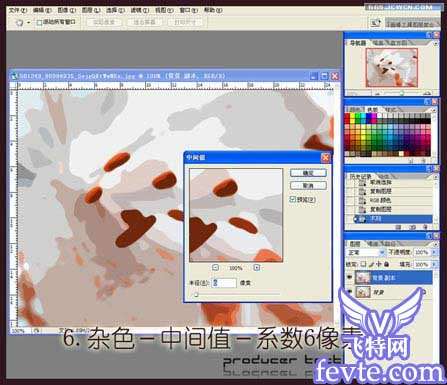Click the radius pixel input field
The image size is (447, 385).
224,283
